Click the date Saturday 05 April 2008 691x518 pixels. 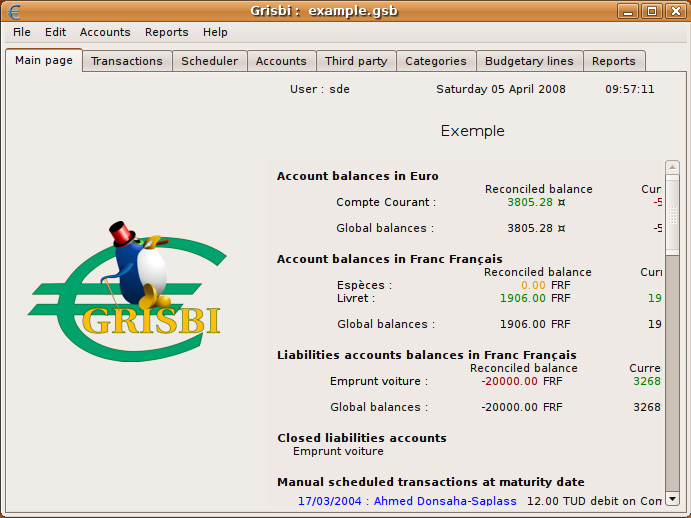(x=501, y=89)
